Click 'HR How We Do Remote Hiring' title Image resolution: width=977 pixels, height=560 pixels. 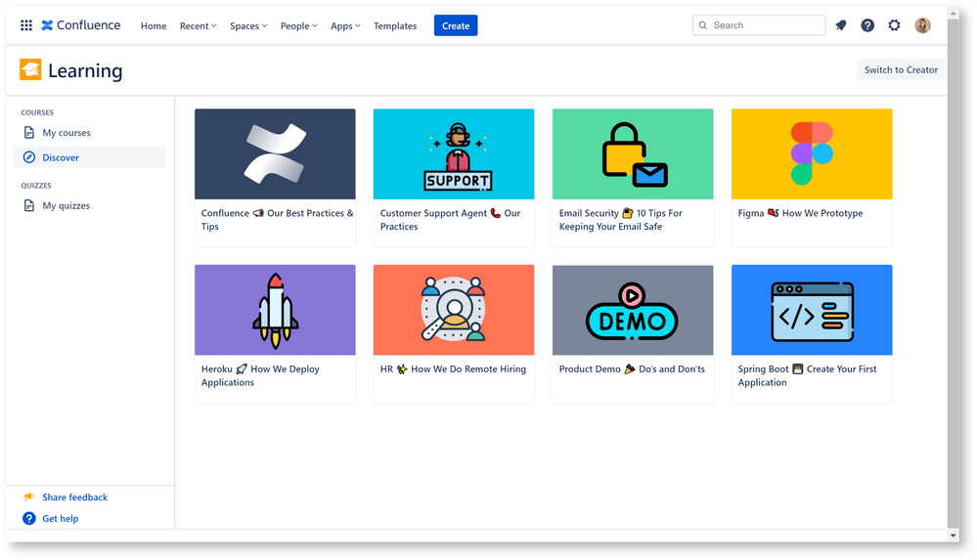tap(453, 368)
